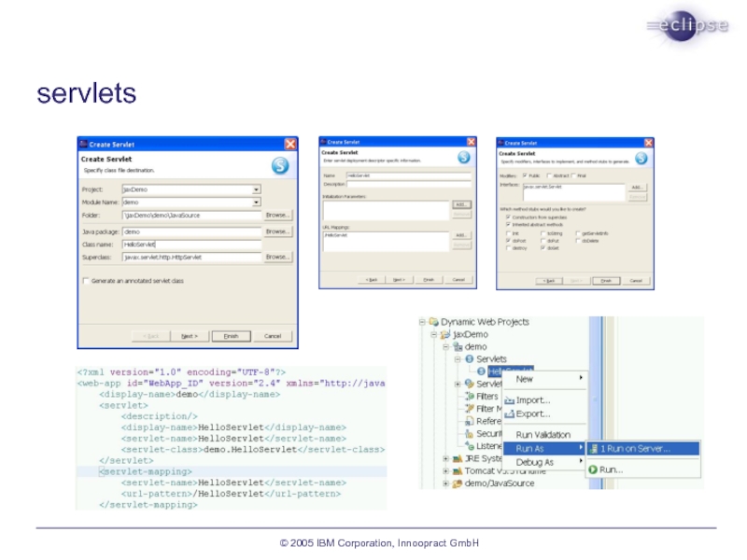747x560 pixels.
Task: Toggle the Public modifier checkbox
Action: (x=525, y=175)
